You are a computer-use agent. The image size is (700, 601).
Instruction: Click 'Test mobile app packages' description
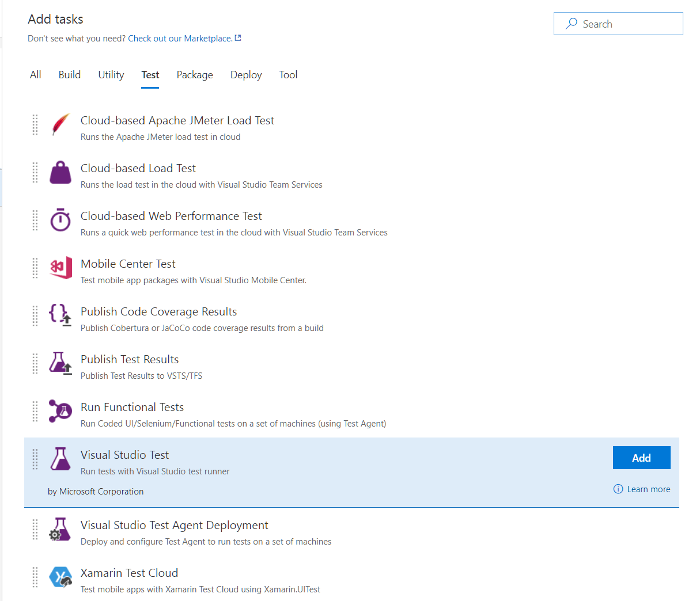click(194, 280)
